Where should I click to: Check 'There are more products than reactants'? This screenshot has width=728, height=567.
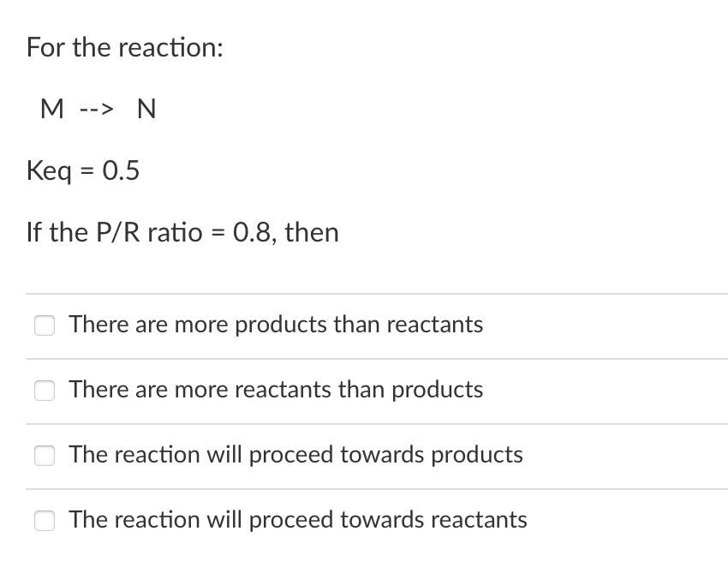click(x=45, y=325)
